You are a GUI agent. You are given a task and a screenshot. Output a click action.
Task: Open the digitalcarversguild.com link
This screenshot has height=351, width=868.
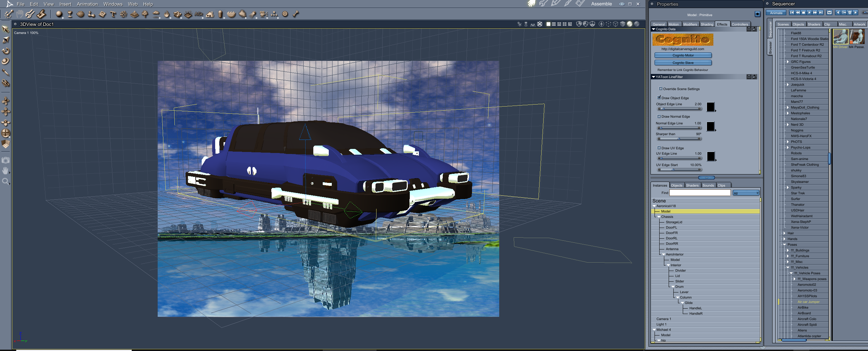coord(683,49)
